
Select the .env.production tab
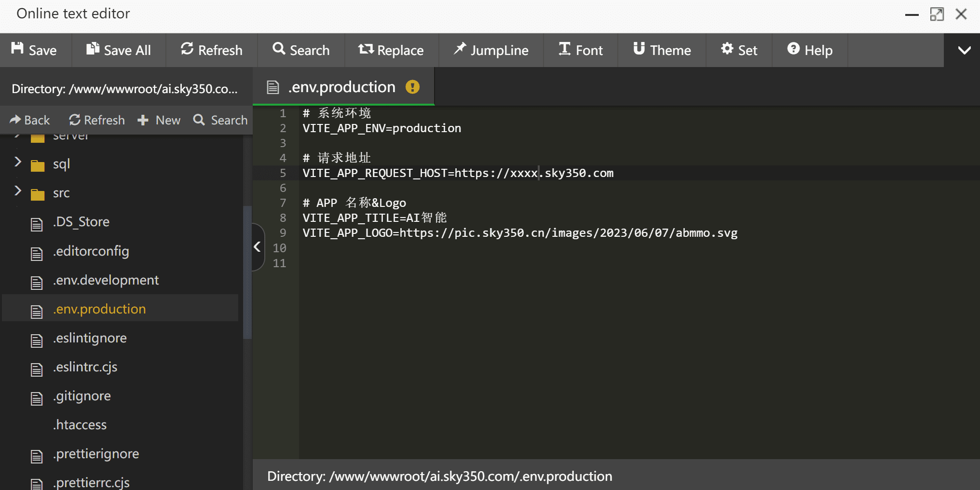[341, 87]
